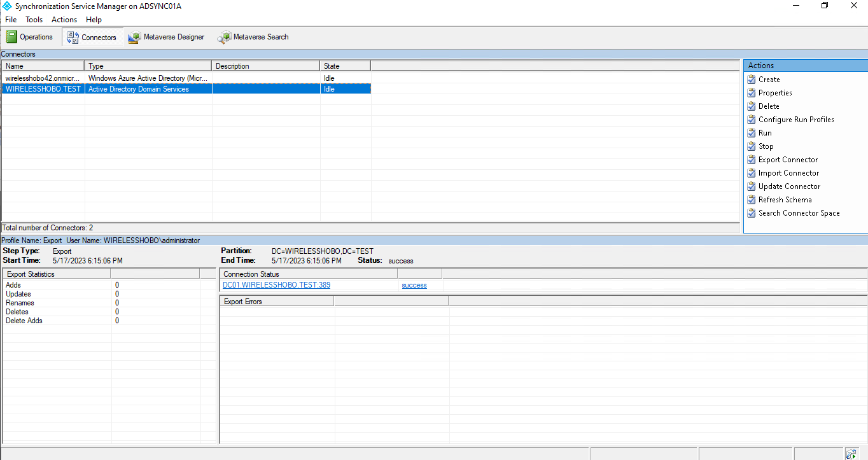Sort connectors by the State column header
The height and width of the screenshot is (460, 868).
(344, 66)
